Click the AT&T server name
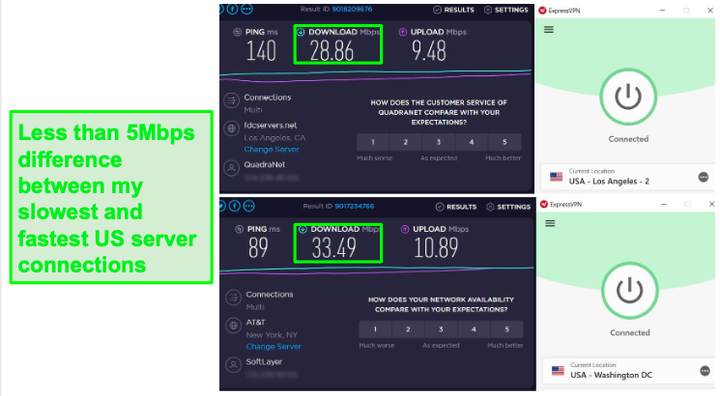Screen dimensions: 720x396 pyautogui.click(x=255, y=322)
